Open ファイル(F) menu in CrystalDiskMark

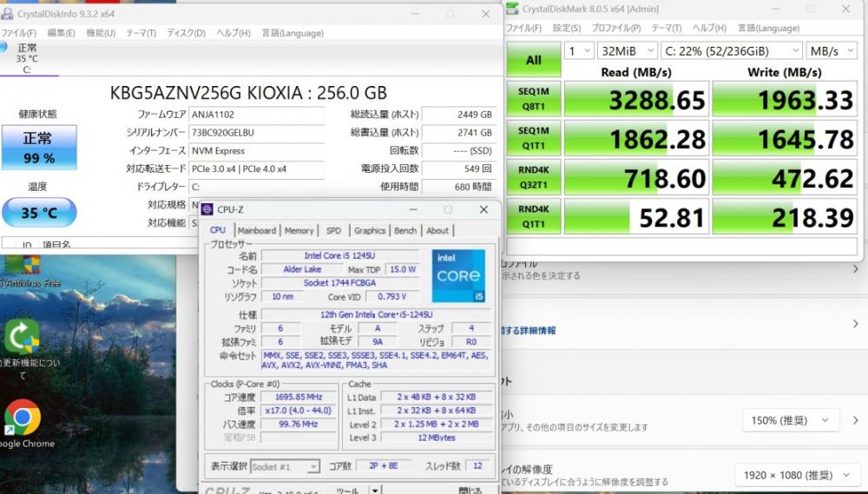point(523,28)
